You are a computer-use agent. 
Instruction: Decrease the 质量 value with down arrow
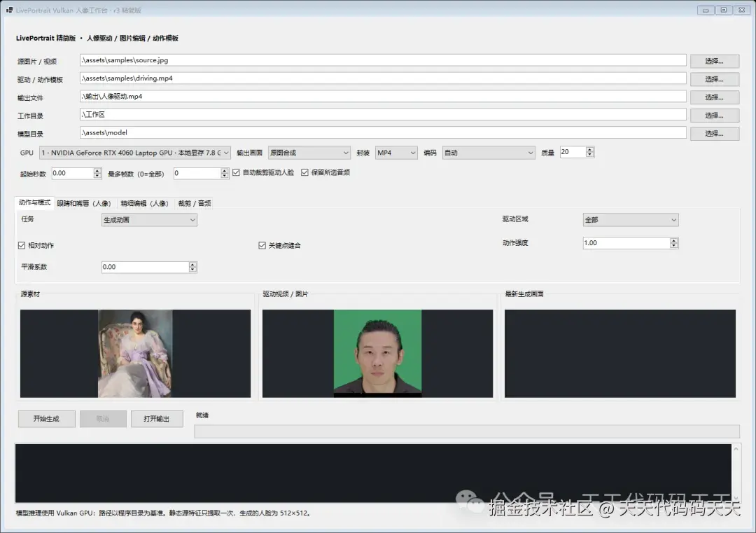[589, 155]
